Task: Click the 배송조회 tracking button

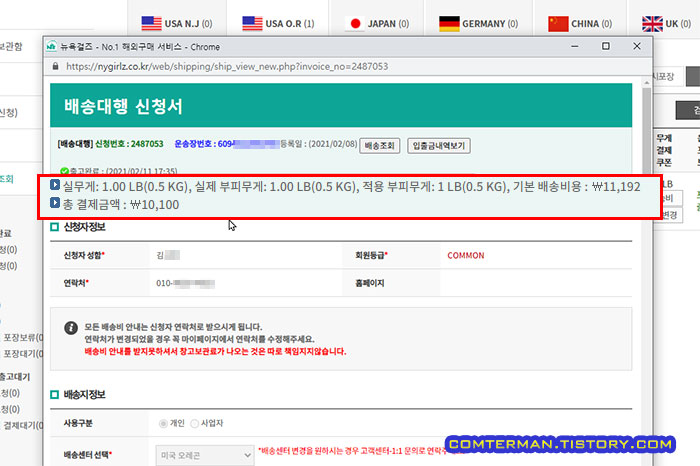Action: 379,146
